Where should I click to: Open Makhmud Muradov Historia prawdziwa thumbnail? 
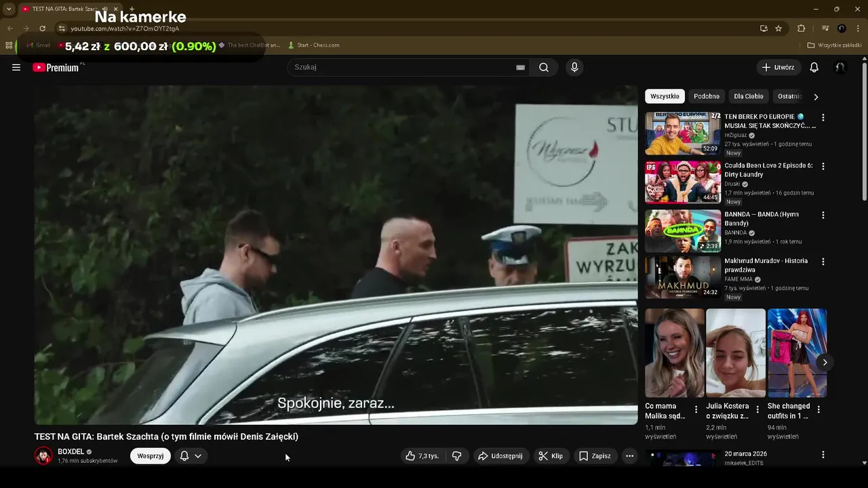(x=682, y=277)
